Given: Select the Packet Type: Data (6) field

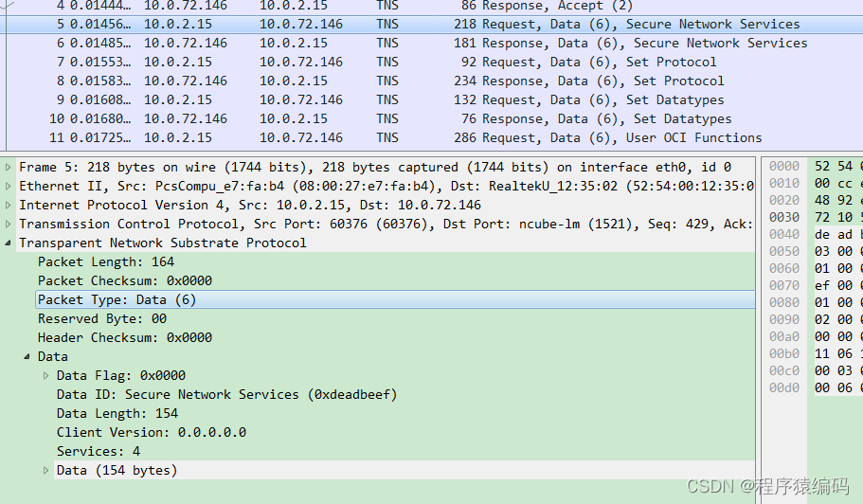Looking at the screenshot, I should click(x=117, y=299).
